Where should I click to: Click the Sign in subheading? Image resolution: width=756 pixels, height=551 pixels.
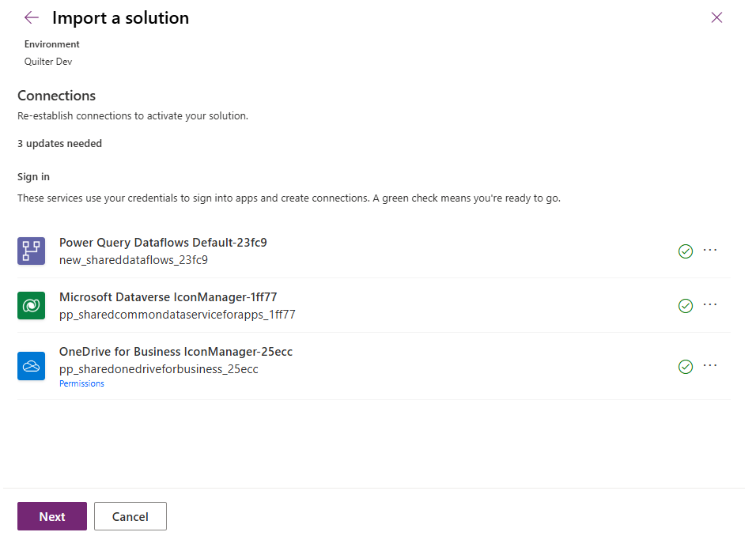point(33,177)
